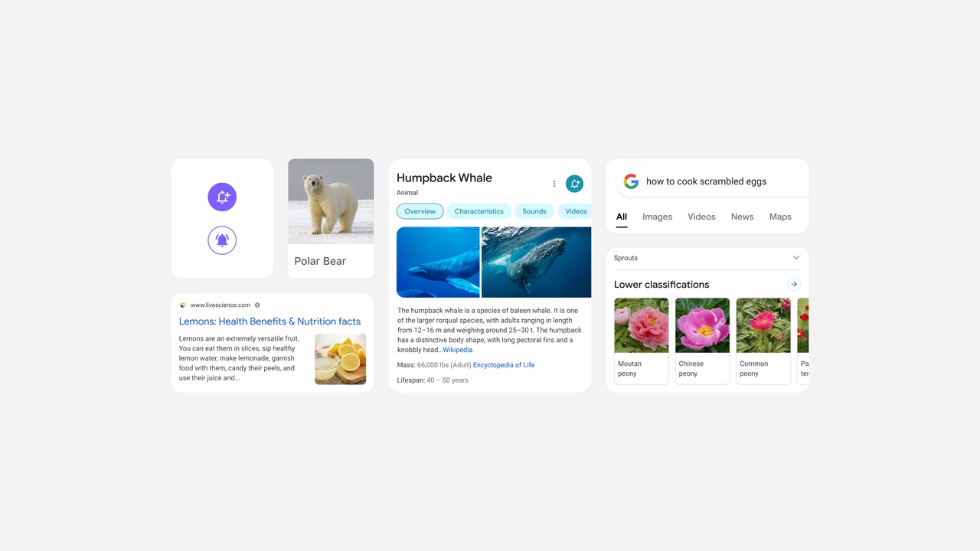Click the livescience favicon icon
980x551 pixels.
(x=183, y=305)
